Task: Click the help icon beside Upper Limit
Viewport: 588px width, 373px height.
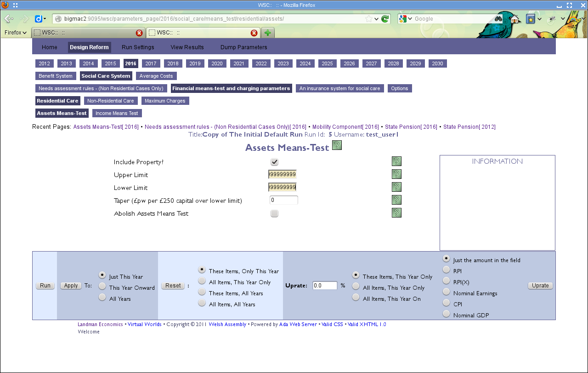Action: coord(396,174)
